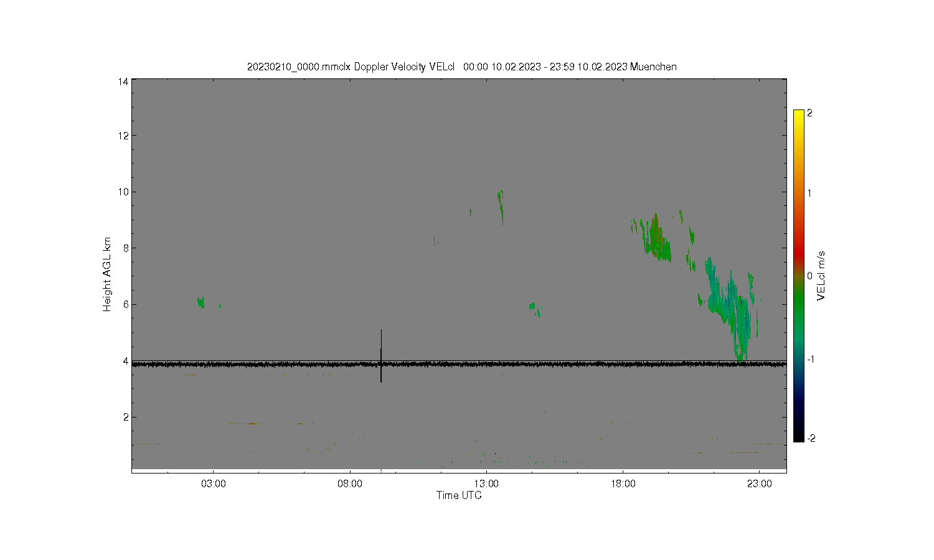Click the colorbar tick label 1
The height and width of the screenshot is (560, 934).
[809, 193]
